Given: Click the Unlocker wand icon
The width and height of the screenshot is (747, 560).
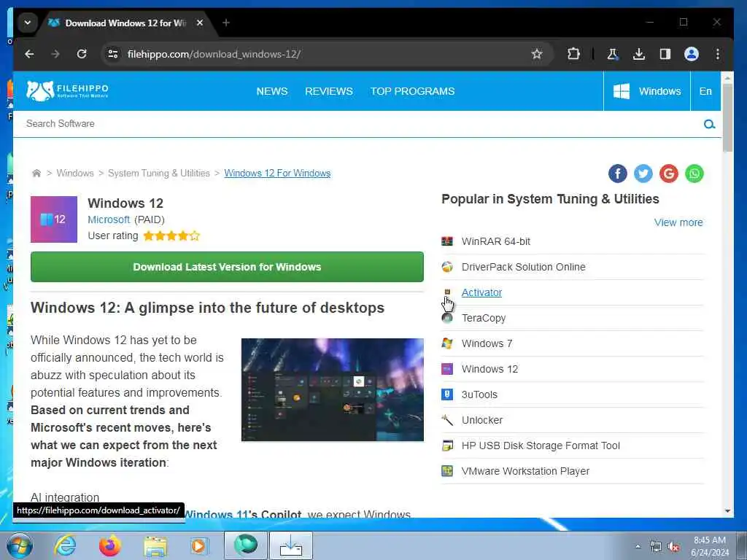Looking at the screenshot, I should click(x=447, y=420).
